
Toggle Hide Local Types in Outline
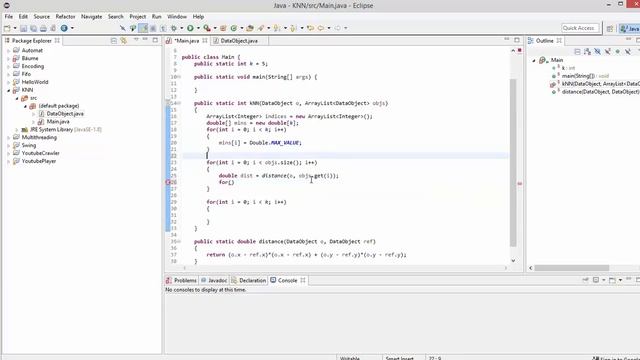[x=628, y=51]
